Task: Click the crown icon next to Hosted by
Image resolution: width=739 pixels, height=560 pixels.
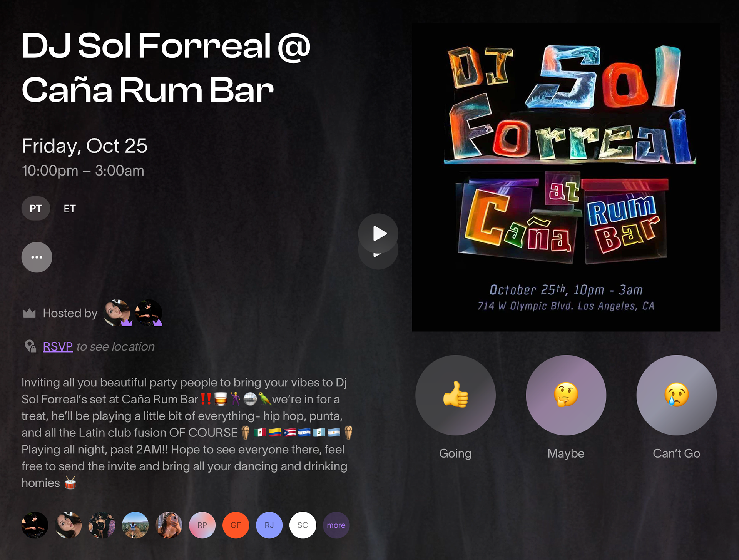Action: click(x=29, y=313)
